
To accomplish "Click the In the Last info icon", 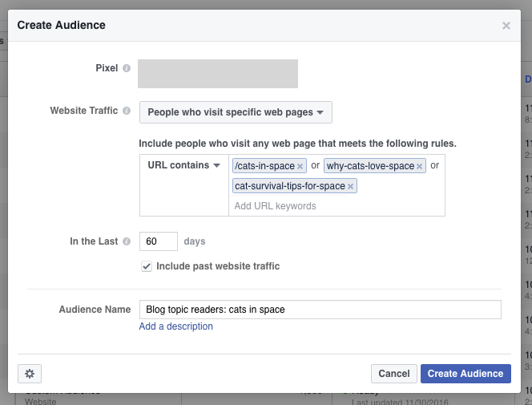I will coord(127,241).
